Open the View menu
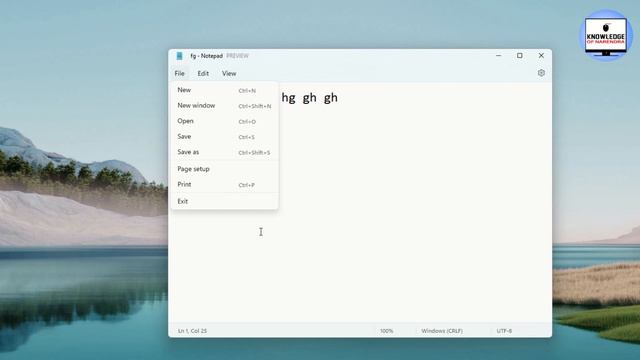This screenshot has height=360, width=640. coord(229,73)
